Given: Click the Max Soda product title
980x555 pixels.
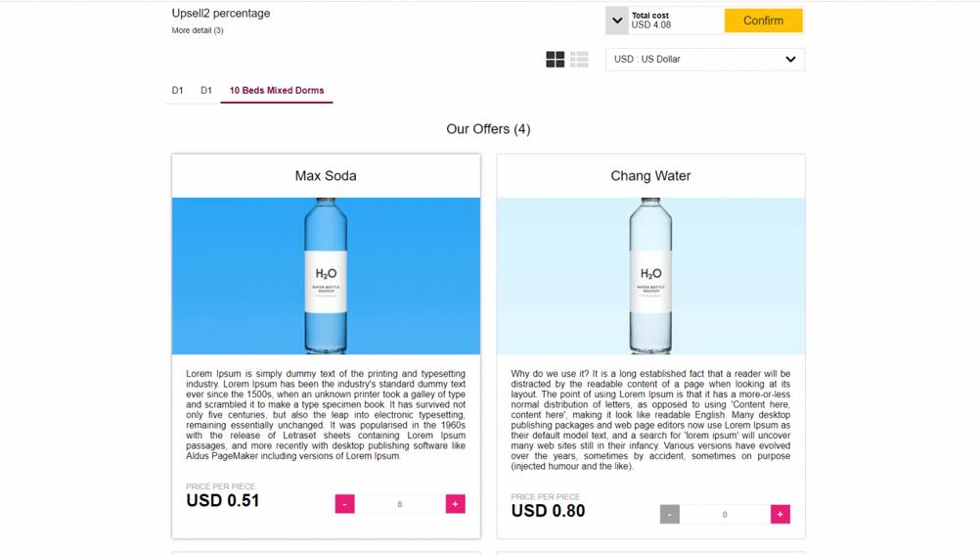Looking at the screenshot, I should click(326, 176).
